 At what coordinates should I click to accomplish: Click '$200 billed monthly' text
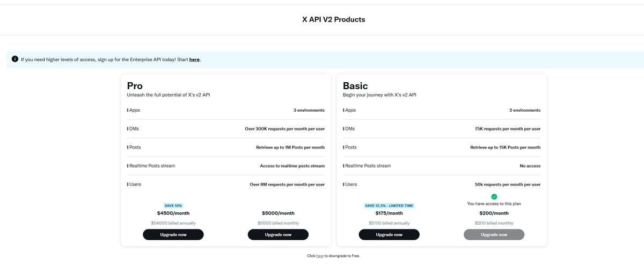(494, 223)
